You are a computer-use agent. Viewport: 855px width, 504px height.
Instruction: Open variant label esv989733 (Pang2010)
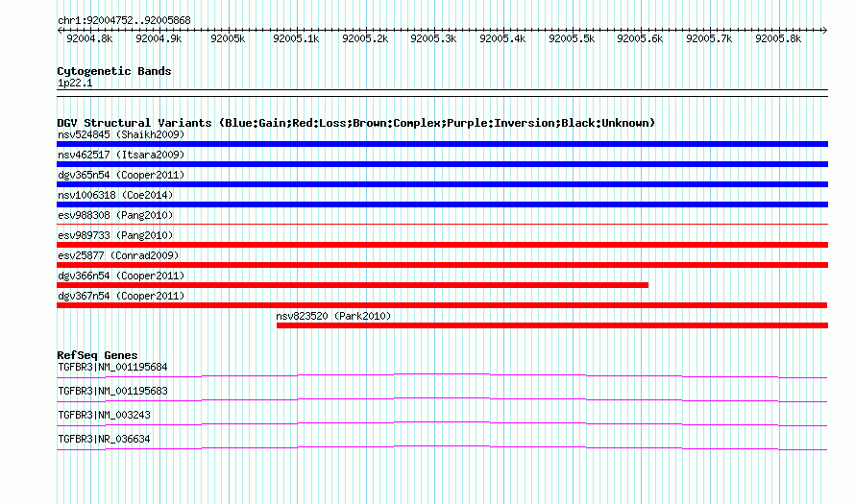(x=115, y=235)
